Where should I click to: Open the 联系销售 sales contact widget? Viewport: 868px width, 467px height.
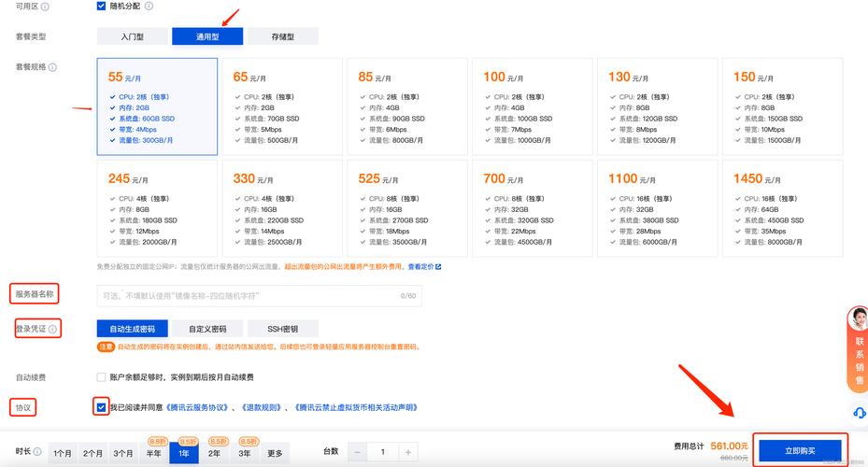(x=859, y=349)
